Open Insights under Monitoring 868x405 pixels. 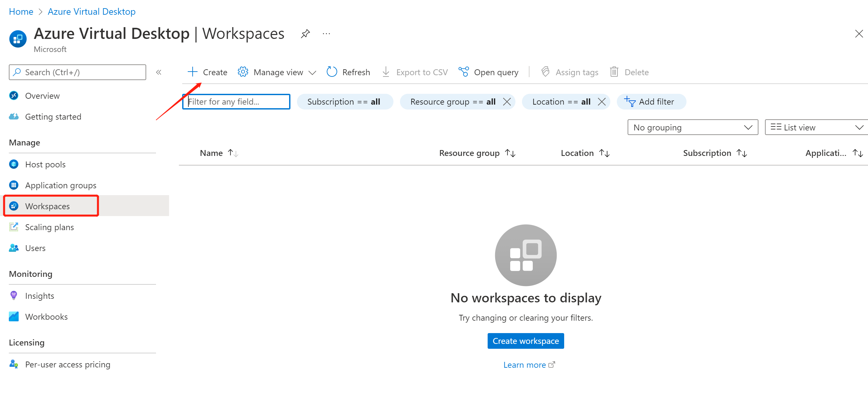click(x=40, y=296)
